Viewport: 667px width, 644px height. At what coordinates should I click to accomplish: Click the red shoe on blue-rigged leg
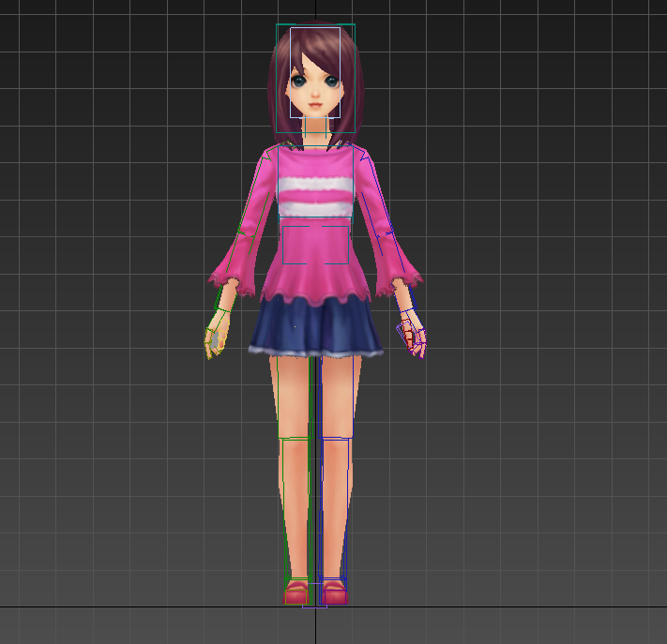(334, 592)
